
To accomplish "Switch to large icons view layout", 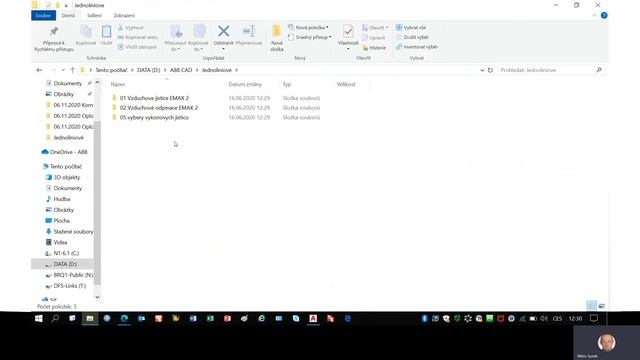I will pos(602,306).
